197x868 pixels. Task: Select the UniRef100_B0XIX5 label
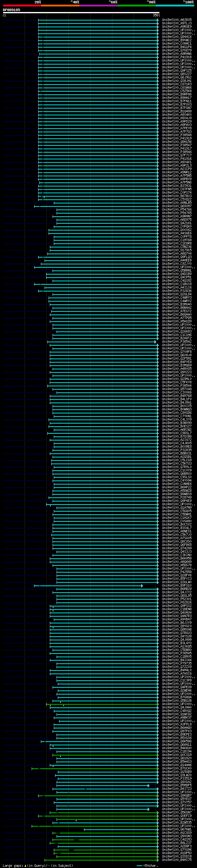pos(176,406)
